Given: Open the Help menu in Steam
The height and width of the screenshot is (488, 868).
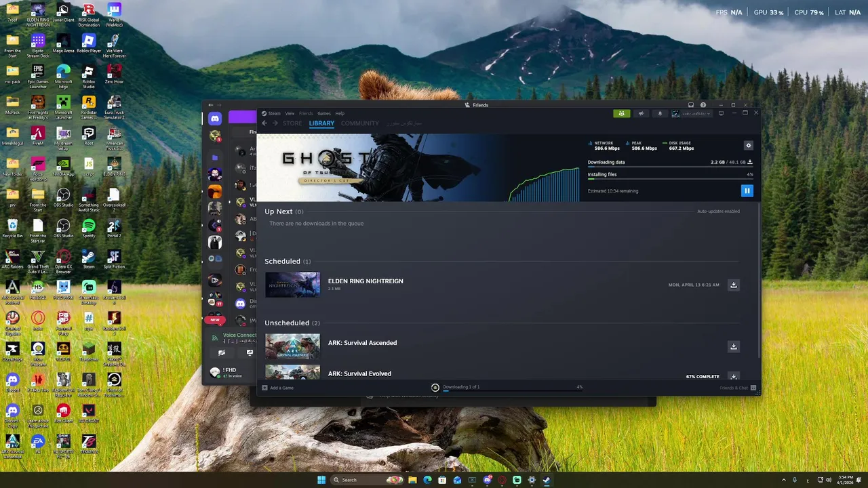Looking at the screenshot, I should (x=340, y=114).
